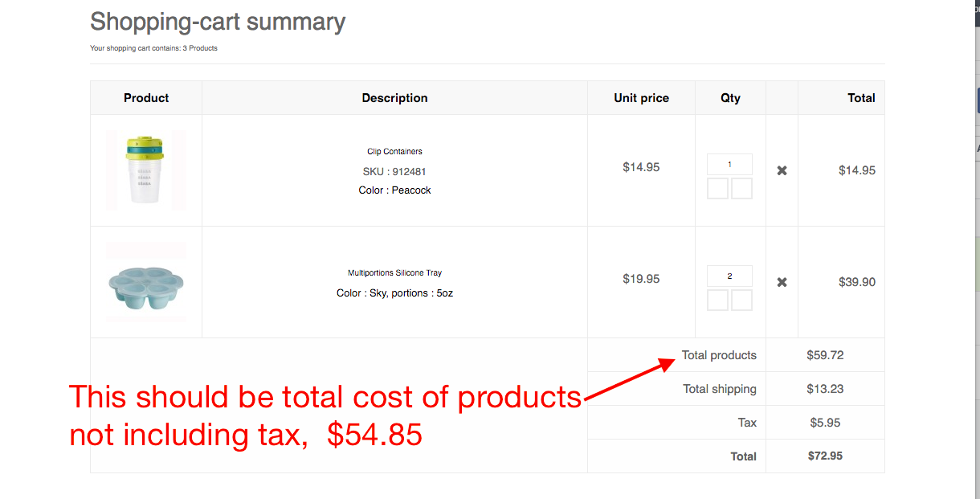Screen dimensions: 980x499
Task: Click right quantity button for Silicone Tray
Action: click(x=742, y=301)
